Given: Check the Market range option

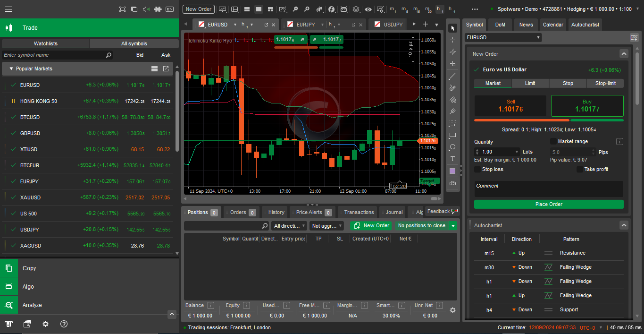Looking at the screenshot, I should (x=553, y=141).
